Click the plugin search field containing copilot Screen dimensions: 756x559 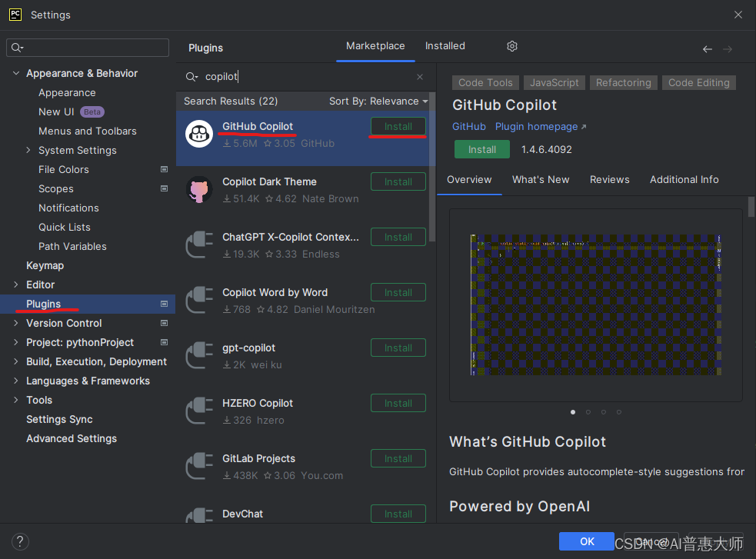point(305,77)
